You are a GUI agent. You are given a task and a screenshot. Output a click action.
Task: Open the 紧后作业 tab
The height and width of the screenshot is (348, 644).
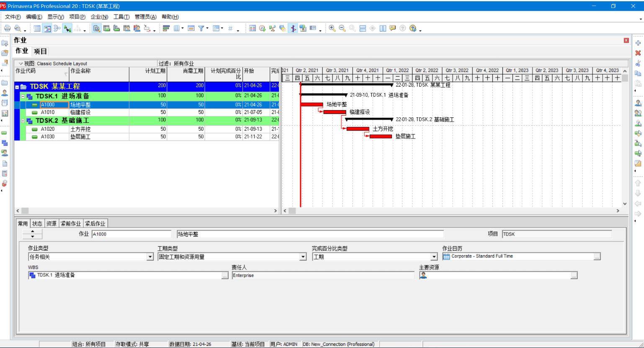point(95,224)
